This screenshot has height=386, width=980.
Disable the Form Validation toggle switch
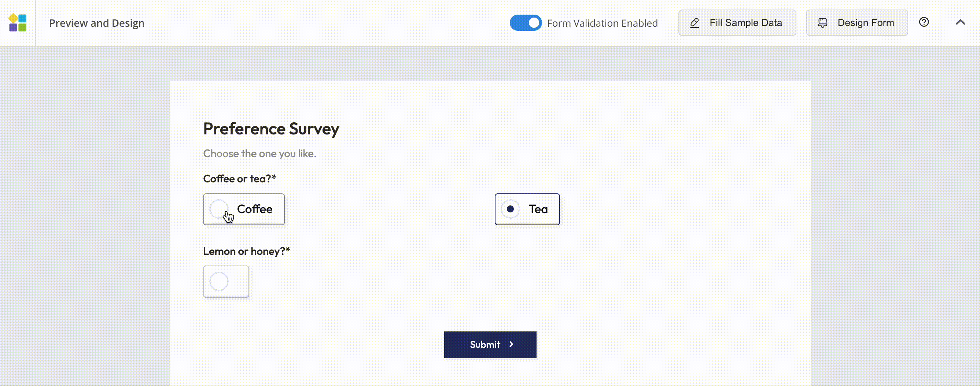526,23
